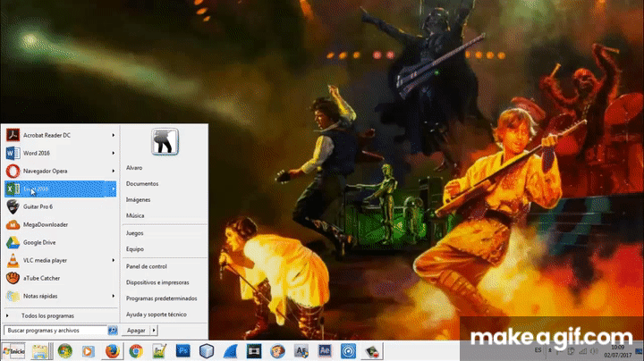Launch Adobe After Effects Ae icon
This screenshot has width=644, height=361.
pyautogui.click(x=325, y=351)
